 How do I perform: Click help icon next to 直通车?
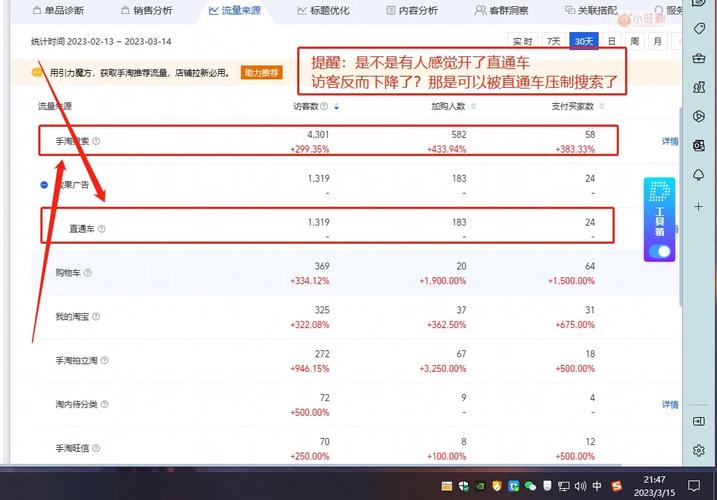coord(102,229)
